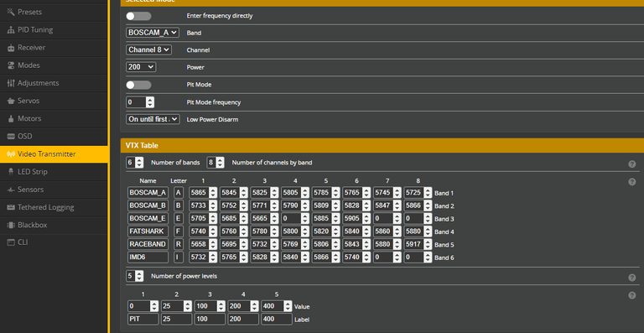Click the letter field containing R
Image resolution: width=644 pixels, height=333 pixels.
(179, 244)
